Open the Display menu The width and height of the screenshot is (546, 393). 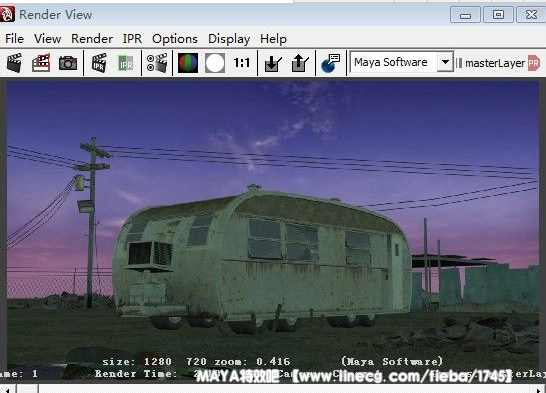(x=229, y=39)
